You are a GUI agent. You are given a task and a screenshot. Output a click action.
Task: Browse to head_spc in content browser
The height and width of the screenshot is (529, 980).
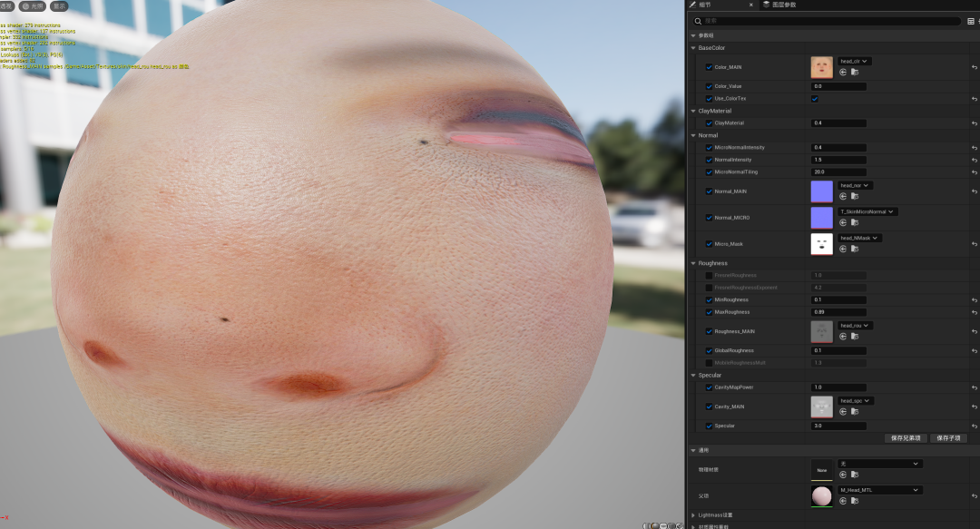(855, 411)
